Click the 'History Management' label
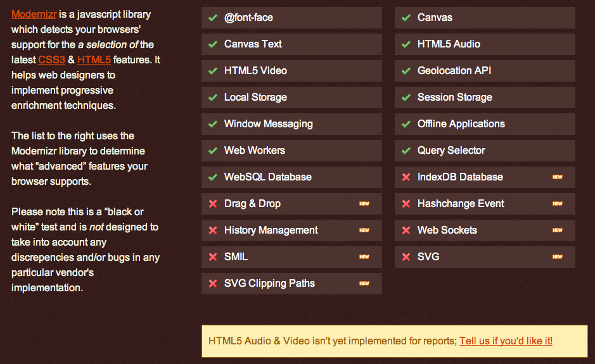This screenshot has height=364, width=595. pos(271,230)
